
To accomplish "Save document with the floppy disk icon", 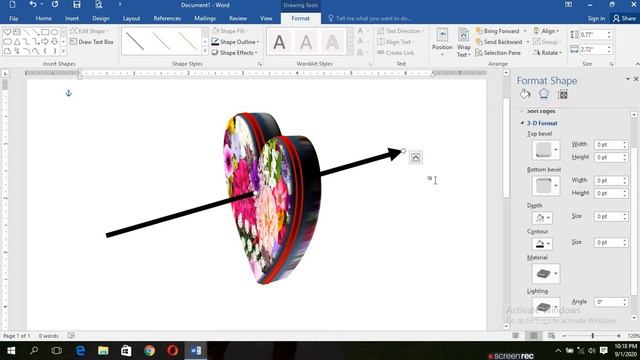I will click(77, 5).
